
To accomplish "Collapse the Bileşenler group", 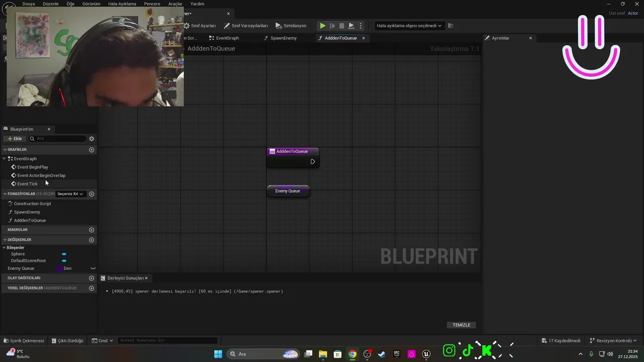I will coord(5,248).
